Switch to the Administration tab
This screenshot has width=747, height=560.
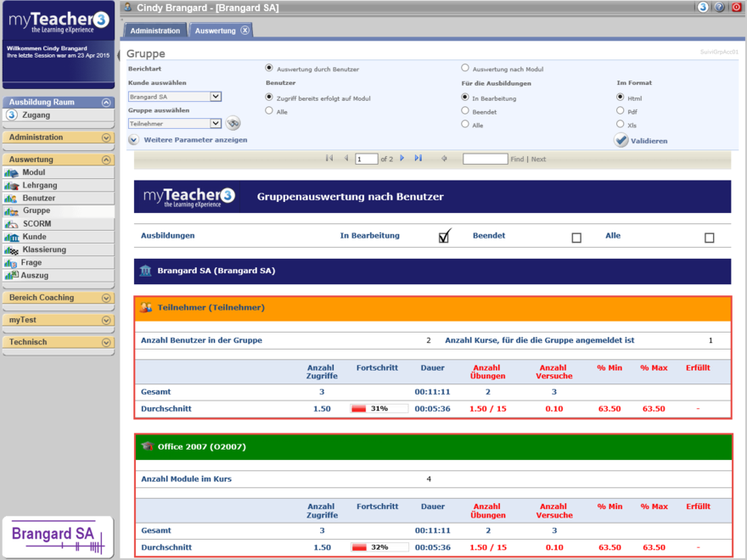pos(154,31)
